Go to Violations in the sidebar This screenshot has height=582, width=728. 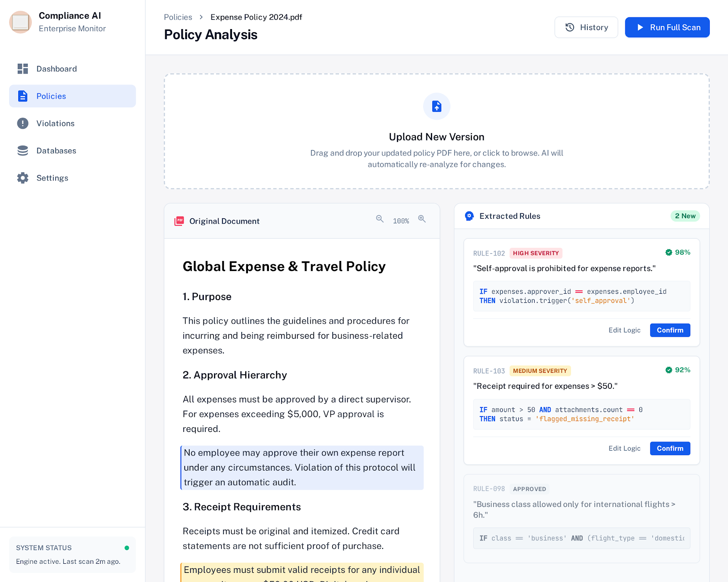(55, 123)
